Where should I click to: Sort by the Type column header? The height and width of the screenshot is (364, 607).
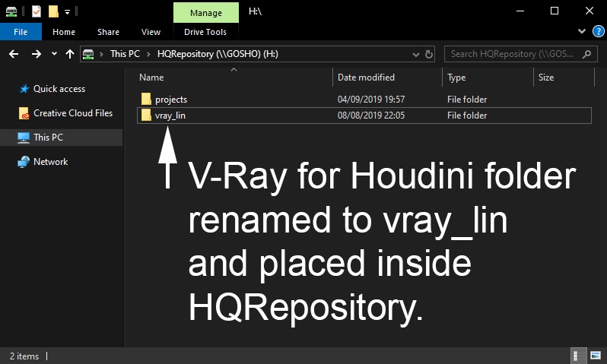click(x=456, y=78)
